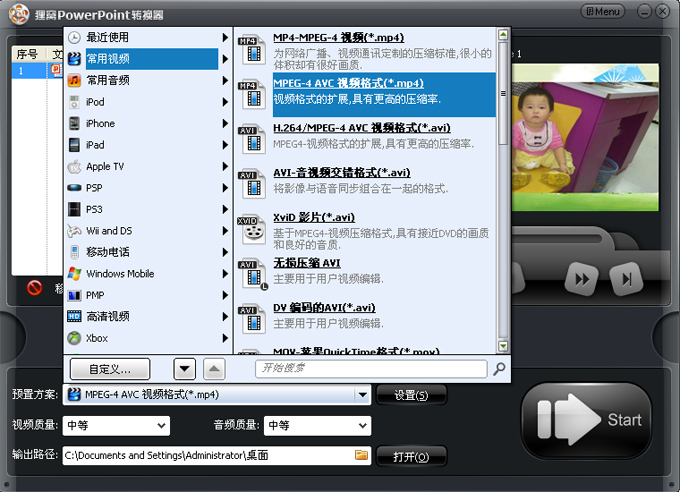Click the Xbox logo icon
Image resolution: width=680 pixels, height=492 pixels.
click(75, 338)
